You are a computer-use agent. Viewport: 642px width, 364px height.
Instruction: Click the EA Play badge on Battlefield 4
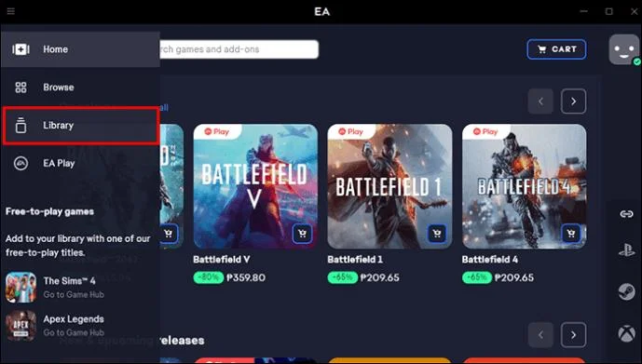coord(485,131)
